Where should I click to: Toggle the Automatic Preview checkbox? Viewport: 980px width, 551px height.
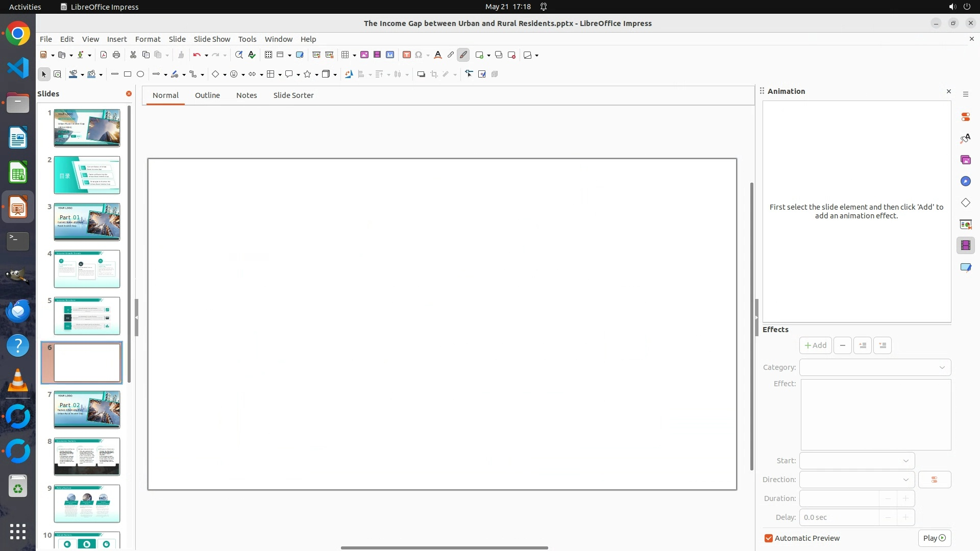click(x=769, y=538)
